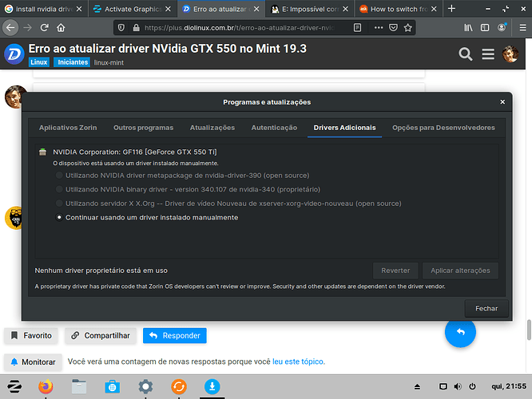Open Opções para Desenvolvedores tab

[x=443, y=128]
